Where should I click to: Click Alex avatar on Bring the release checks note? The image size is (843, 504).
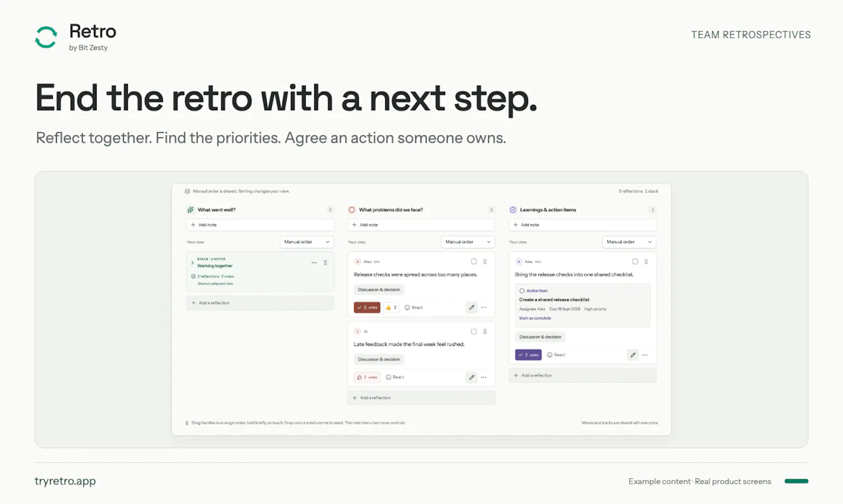(519, 262)
